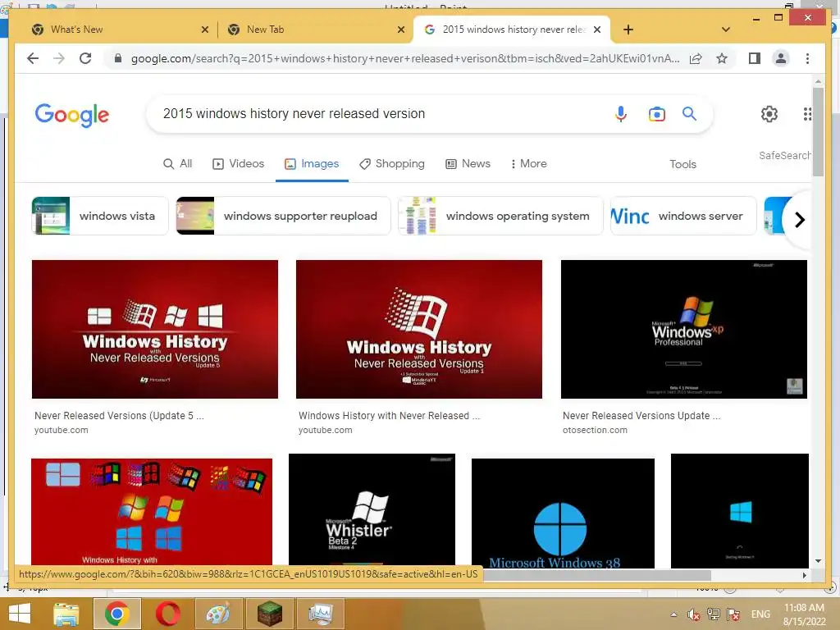The height and width of the screenshot is (630, 840).
Task: Submit search with magnifier icon
Action: 689,113
